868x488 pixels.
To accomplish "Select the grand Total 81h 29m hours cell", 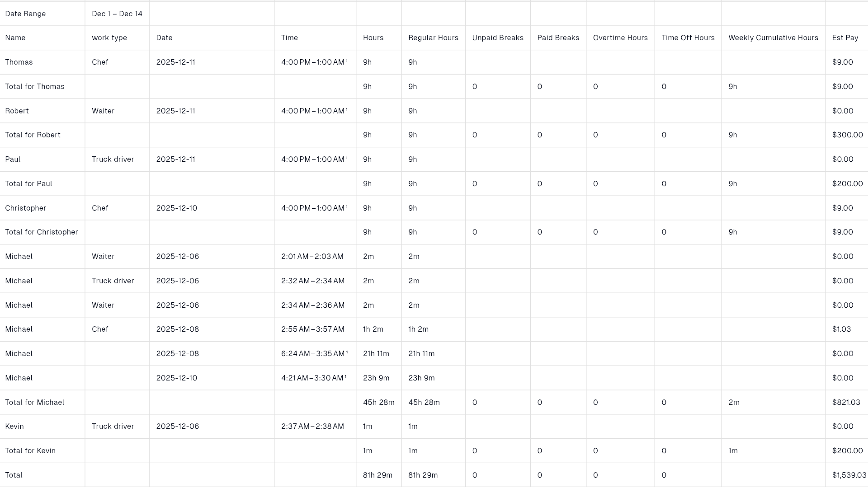I will (377, 475).
